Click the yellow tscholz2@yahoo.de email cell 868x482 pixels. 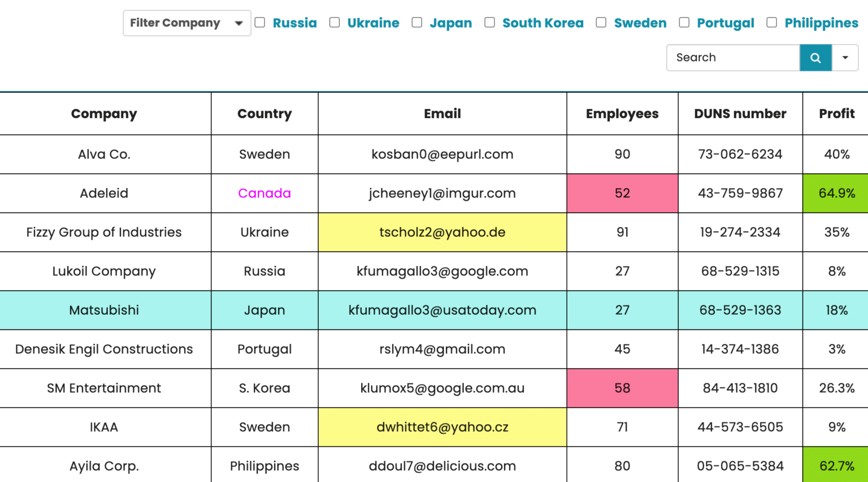(x=442, y=232)
